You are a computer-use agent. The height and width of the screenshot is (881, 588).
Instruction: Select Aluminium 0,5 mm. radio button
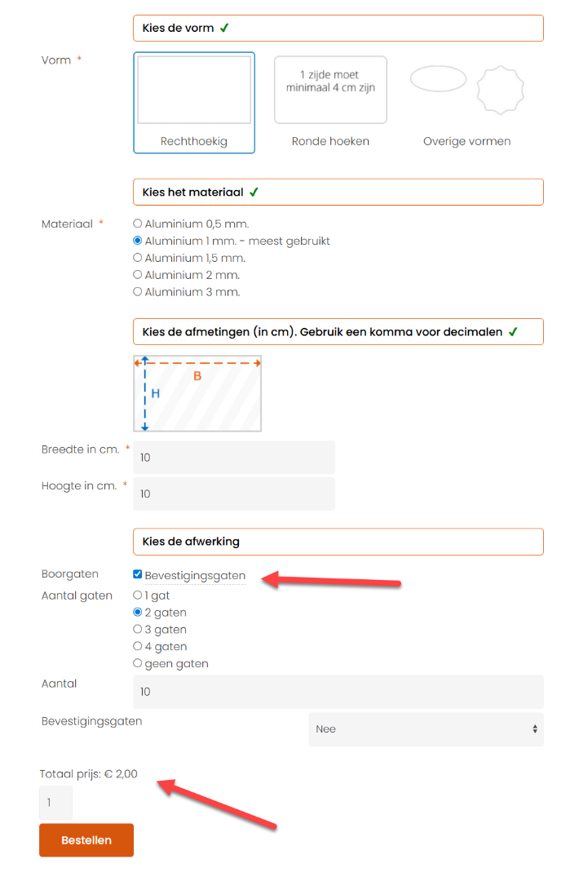(138, 224)
